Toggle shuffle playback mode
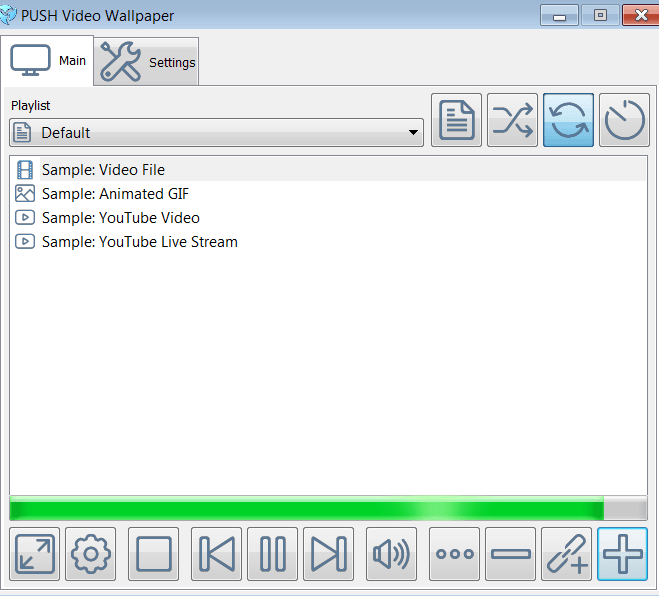This screenshot has width=659, height=596. coord(512,120)
